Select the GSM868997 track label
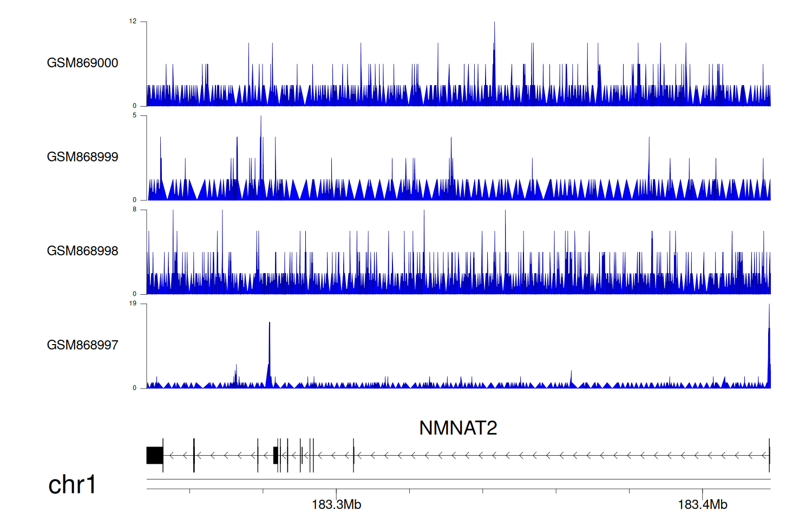The image size is (812, 531). coord(82,345)
